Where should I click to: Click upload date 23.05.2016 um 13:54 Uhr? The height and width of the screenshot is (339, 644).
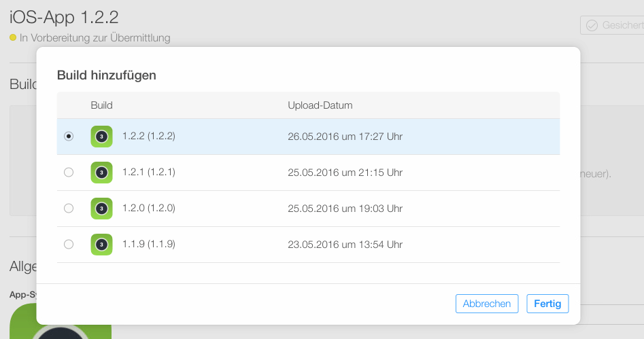(345, 244)
